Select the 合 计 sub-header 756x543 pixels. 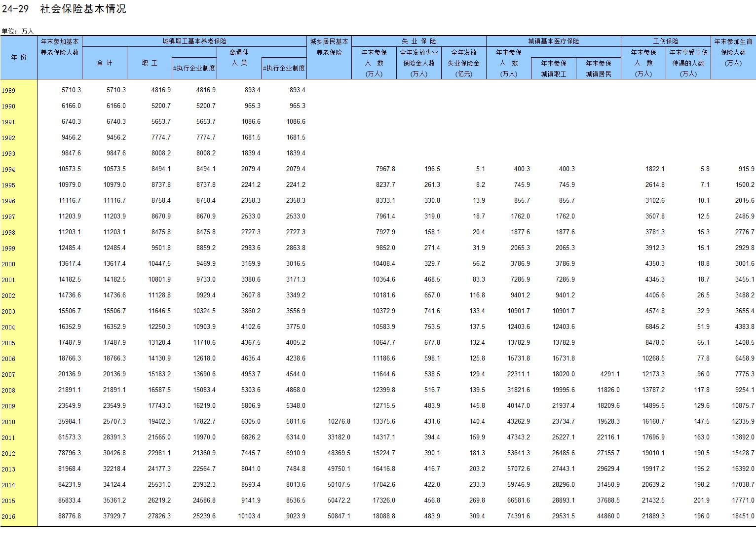(x=105, y=63)
